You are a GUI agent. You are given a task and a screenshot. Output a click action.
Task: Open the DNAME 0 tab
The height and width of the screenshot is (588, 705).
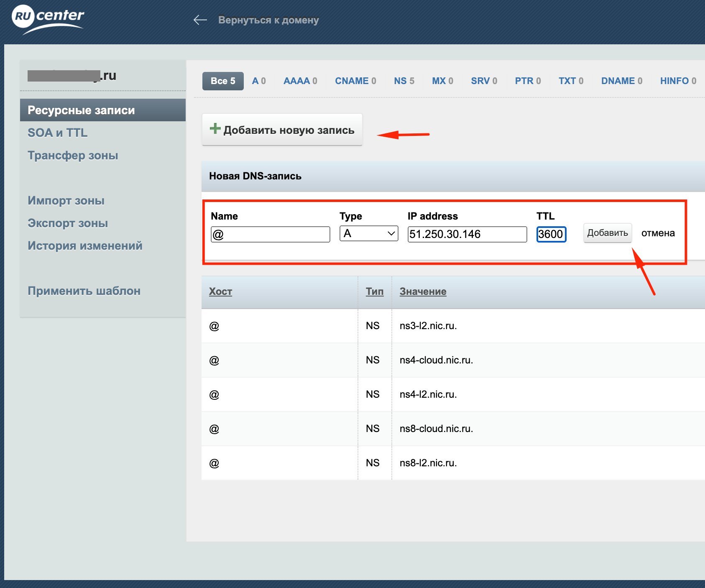[622, 81]
